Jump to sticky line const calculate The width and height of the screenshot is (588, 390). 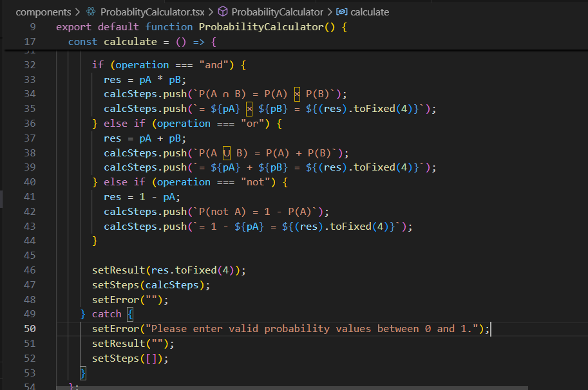pyautogui.click(x=142, y=42)
